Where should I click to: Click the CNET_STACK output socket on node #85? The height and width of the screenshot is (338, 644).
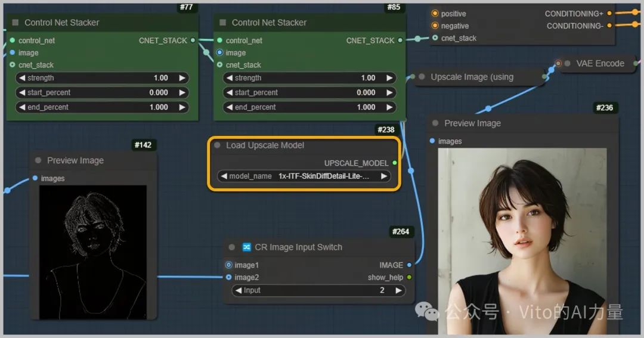[x=400, y=41]
